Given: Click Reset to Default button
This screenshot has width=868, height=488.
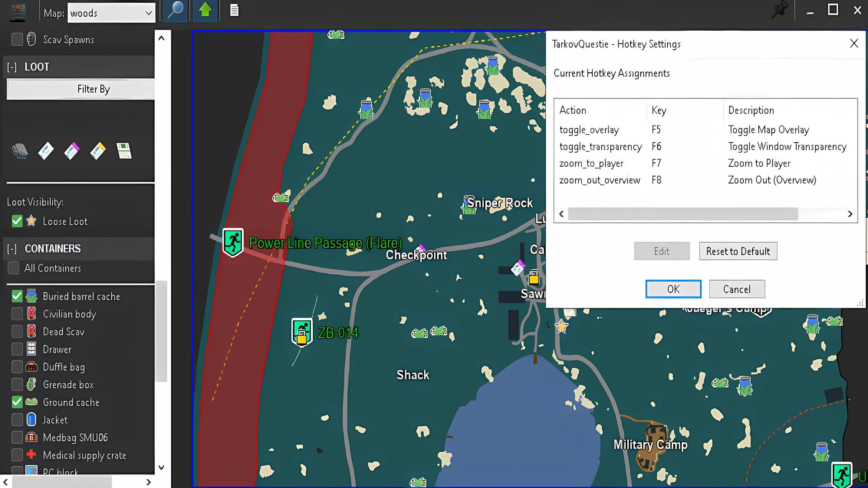Looking at the screenshot, I should (x=738, y=251).
